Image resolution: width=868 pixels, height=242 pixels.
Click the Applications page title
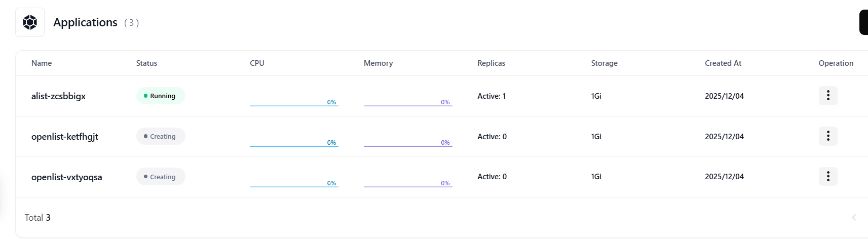(85, 22)
